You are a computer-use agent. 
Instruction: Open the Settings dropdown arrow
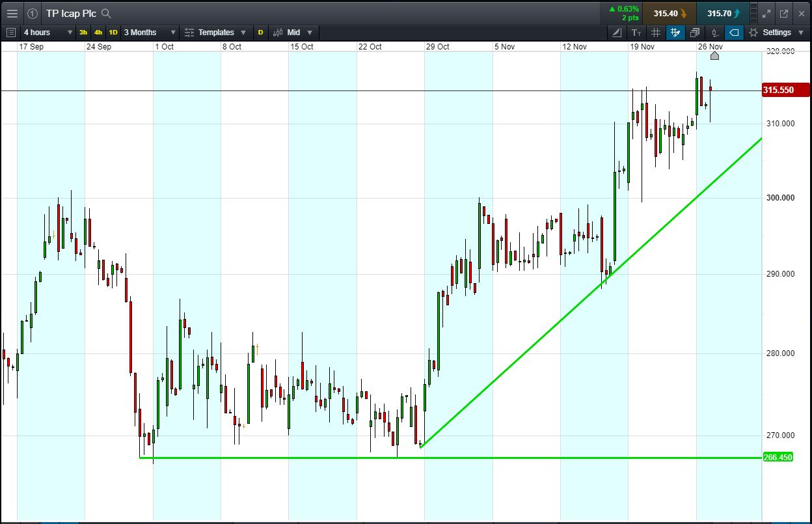[801, 32]
